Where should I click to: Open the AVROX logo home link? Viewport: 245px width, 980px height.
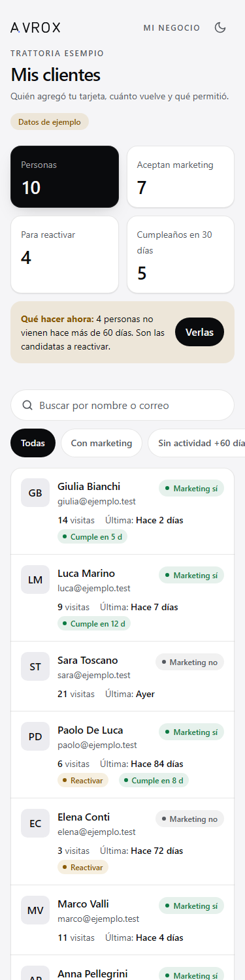36,27
